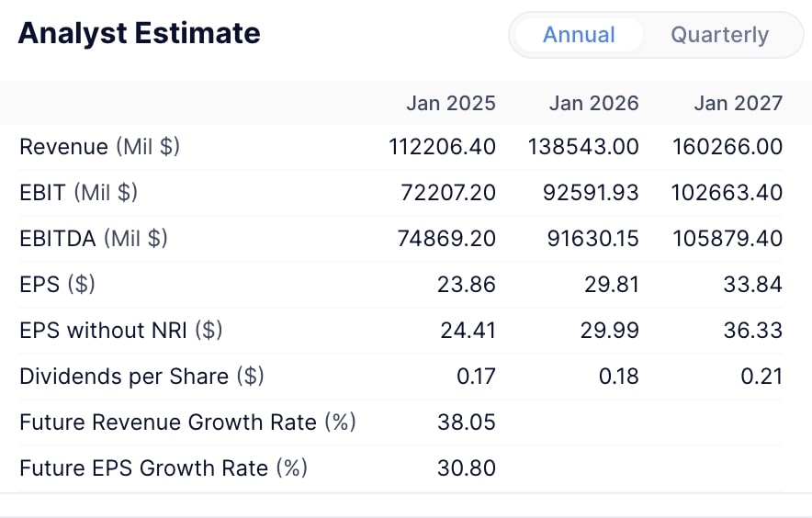Select the Jan 2027 EBITDA value 105879.40
The width and height of the screenshot is (812, 518).
click(727, 239)
